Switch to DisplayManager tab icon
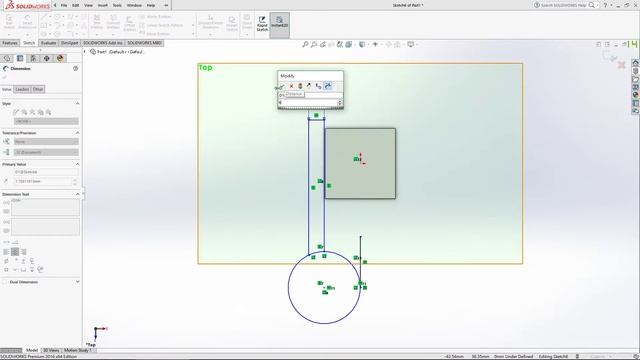 [x=60, y=58]
